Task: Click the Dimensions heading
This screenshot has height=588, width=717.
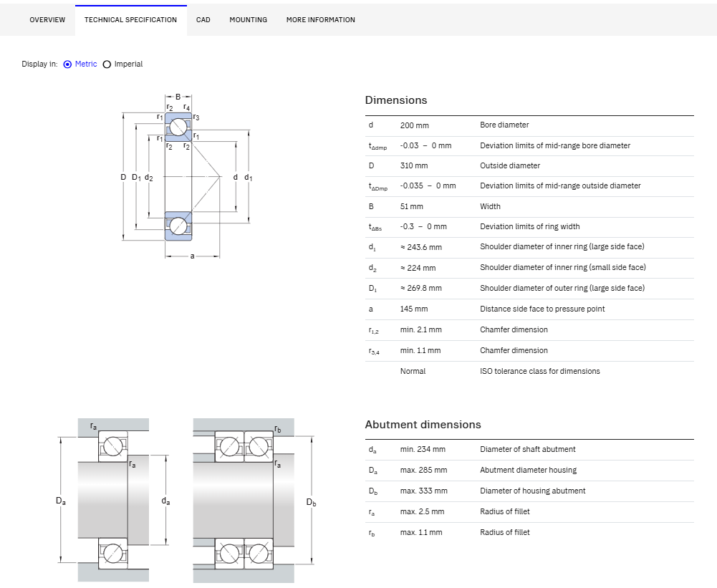Action: [396, 100]
